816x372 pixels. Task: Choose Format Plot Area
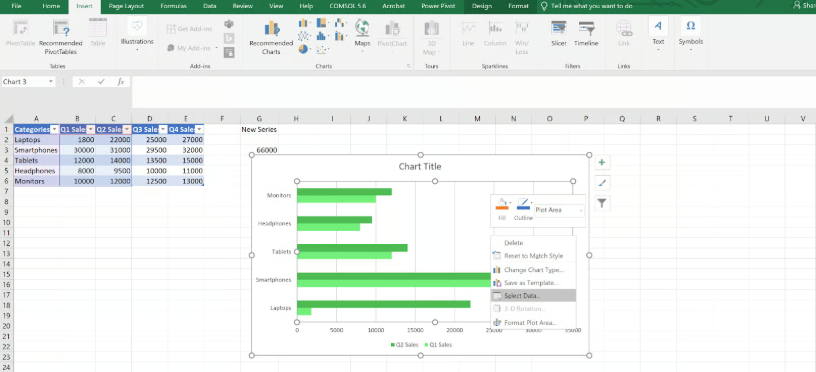[533, 323]
